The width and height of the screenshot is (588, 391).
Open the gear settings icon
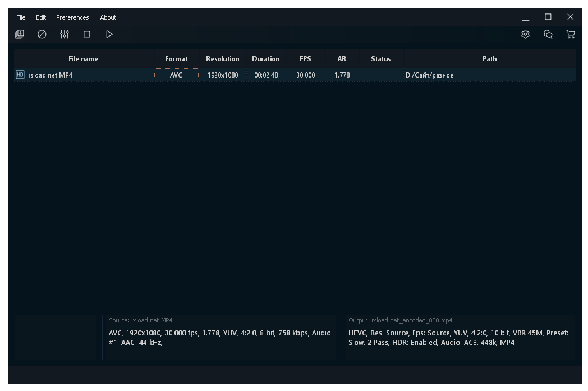pyautogui.click(x=525, y=34)
